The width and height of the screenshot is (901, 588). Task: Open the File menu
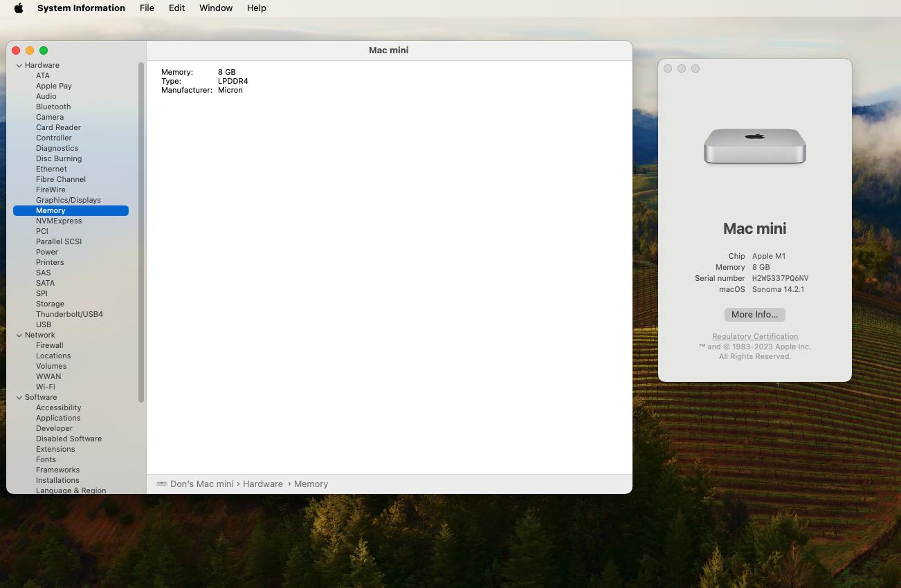(147, 8)
